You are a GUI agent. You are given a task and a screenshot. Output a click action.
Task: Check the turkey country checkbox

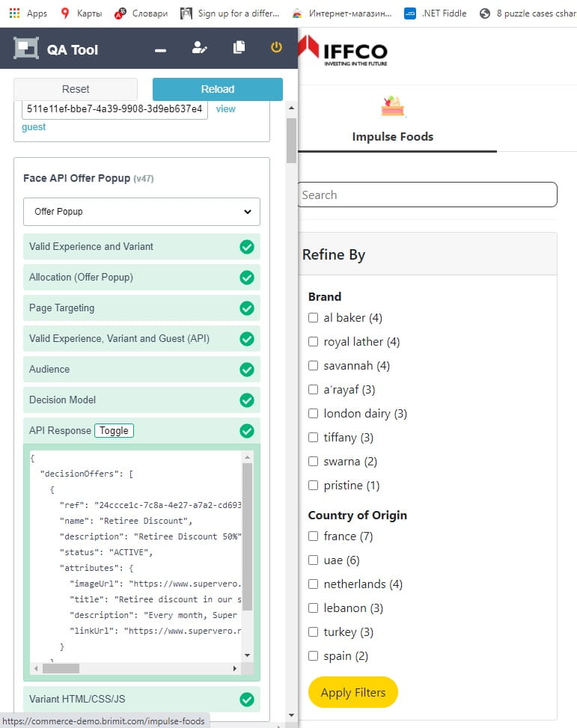pos(313,632)
